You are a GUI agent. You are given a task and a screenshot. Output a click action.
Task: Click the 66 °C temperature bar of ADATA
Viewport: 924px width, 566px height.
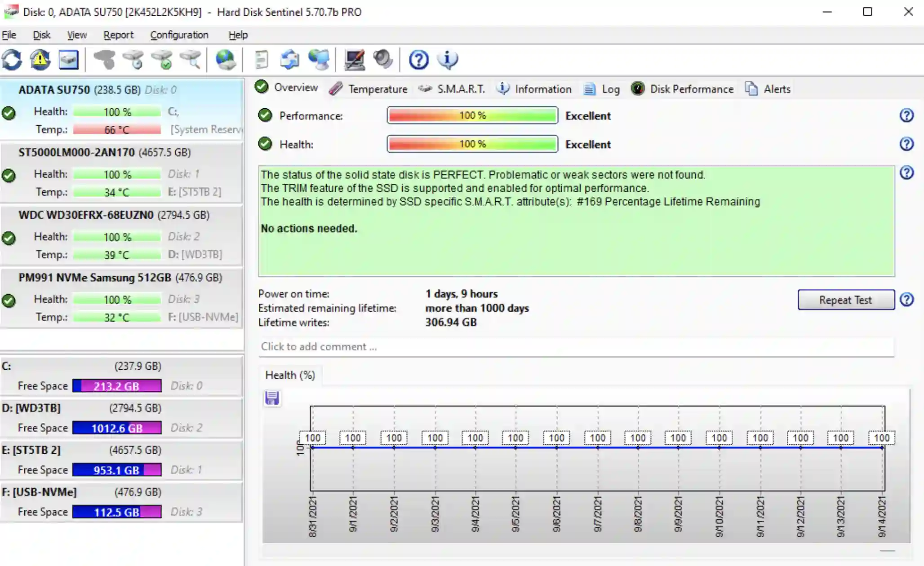pos(117,130)
